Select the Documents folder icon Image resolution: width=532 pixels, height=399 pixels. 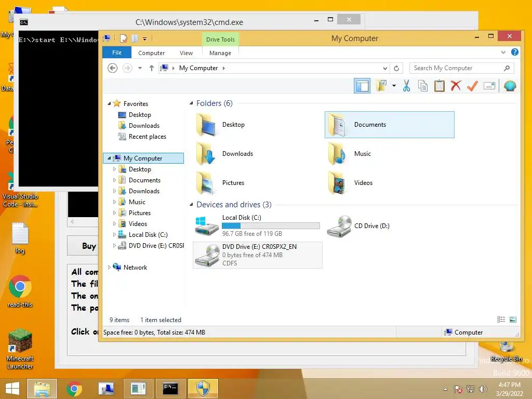point(337,125)
